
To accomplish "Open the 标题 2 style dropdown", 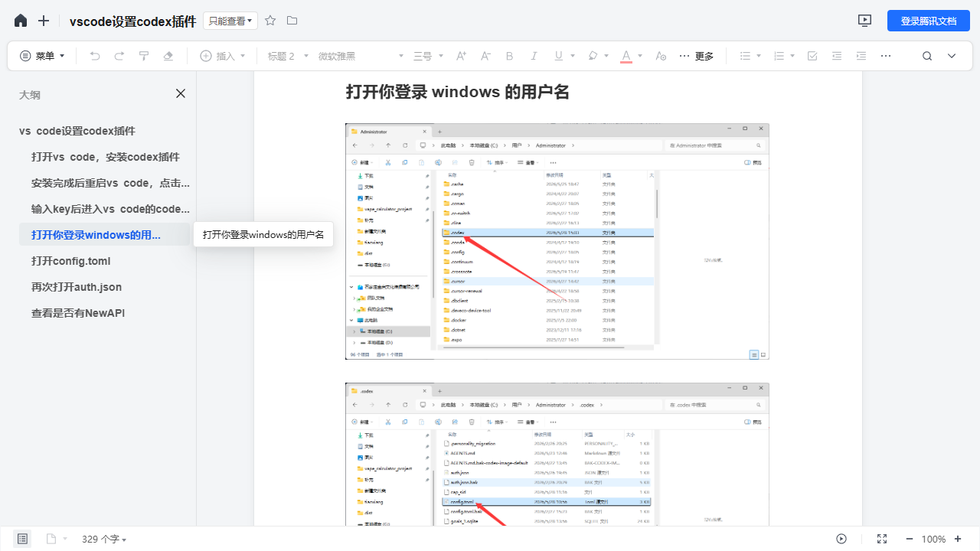I will point(289,56).
